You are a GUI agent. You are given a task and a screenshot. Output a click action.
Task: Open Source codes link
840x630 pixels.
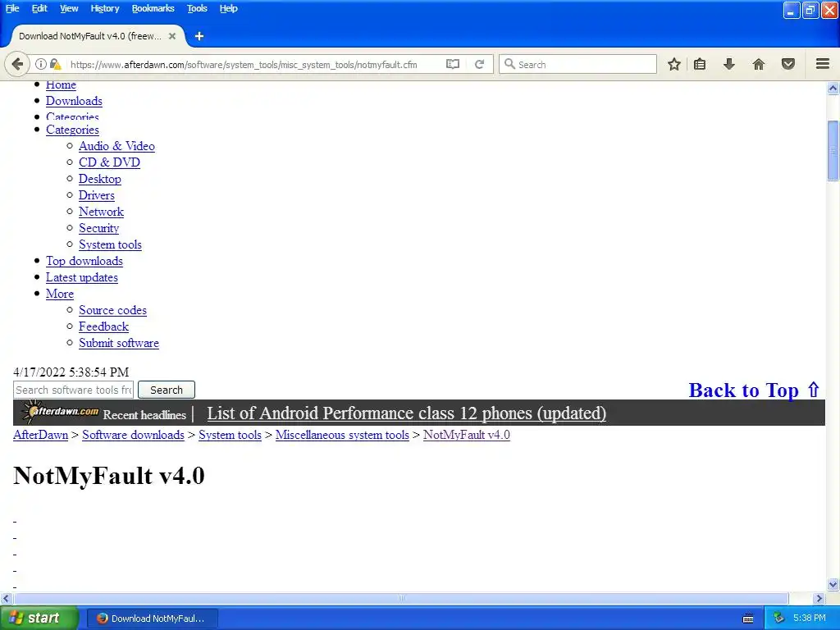point(112,310)
